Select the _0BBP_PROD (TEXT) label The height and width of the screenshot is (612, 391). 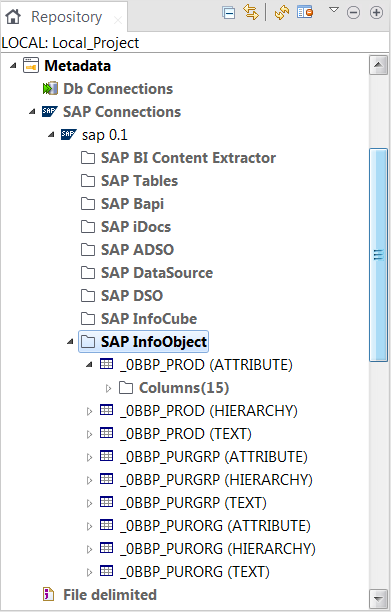pos(186,434)
